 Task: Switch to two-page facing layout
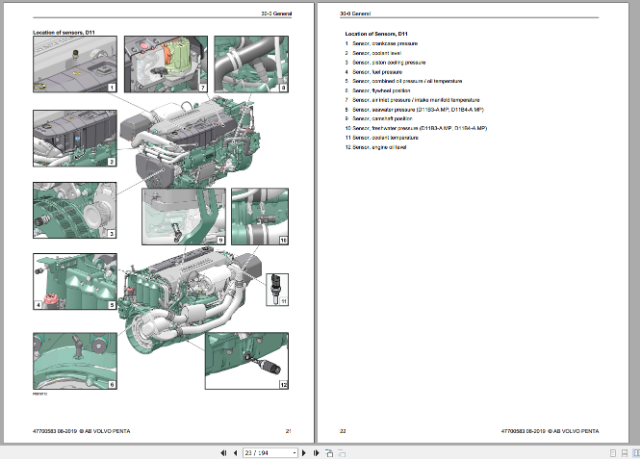(636, 453)
